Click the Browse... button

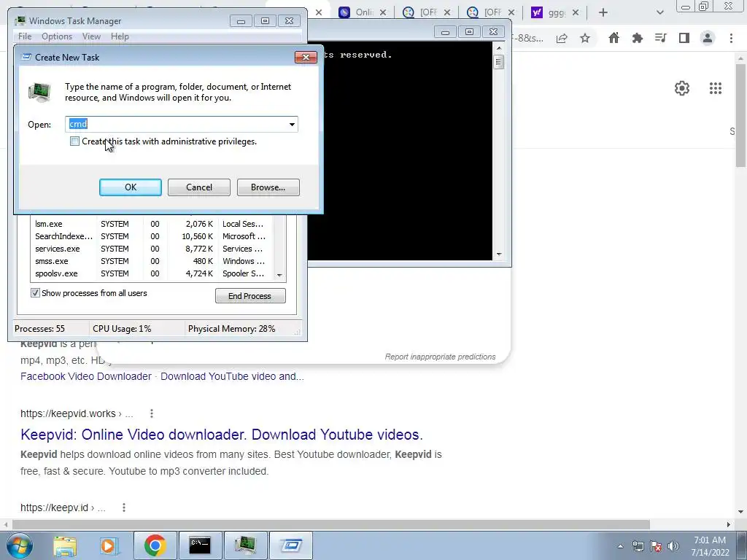268,187
